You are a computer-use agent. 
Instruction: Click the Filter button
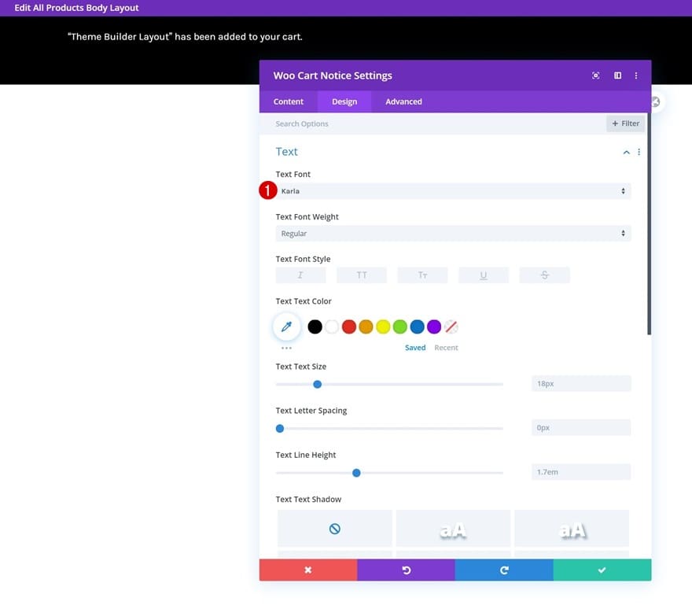pos(625,124)
